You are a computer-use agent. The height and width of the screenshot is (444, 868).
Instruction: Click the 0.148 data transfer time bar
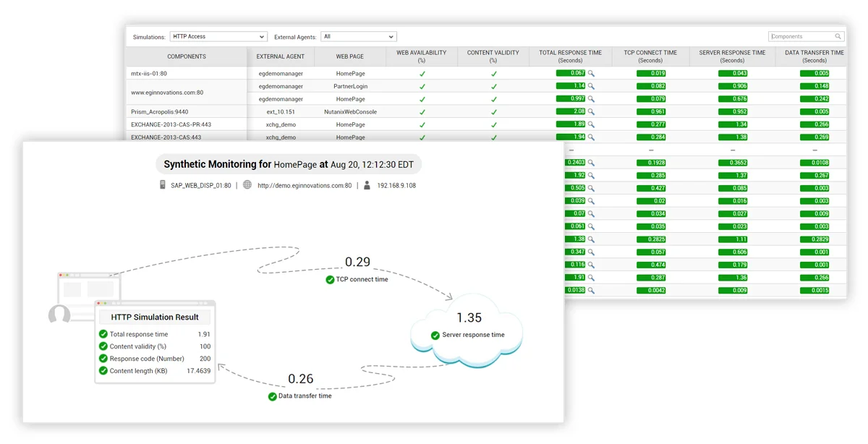click(x=814, y=86)
